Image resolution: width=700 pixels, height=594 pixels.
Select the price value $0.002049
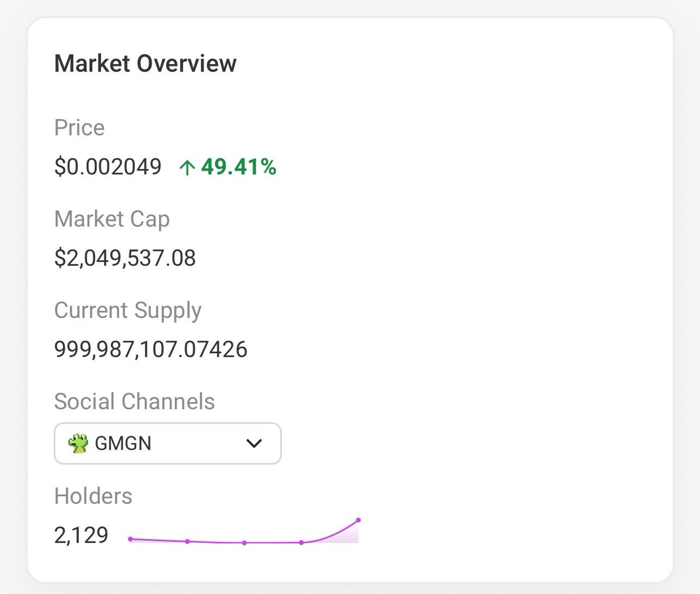[x=108, y=167]
